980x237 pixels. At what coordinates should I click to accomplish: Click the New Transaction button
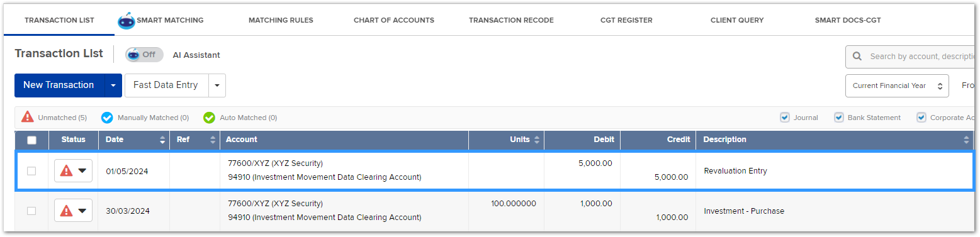pyautogui.click(x=59, y=85)
